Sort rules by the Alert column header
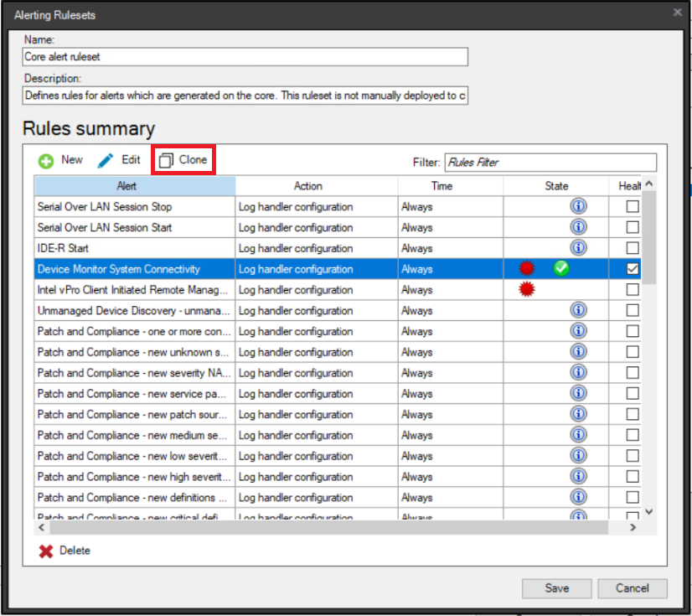The width and height of the screenshot is (692, 616). coord(126,185)
